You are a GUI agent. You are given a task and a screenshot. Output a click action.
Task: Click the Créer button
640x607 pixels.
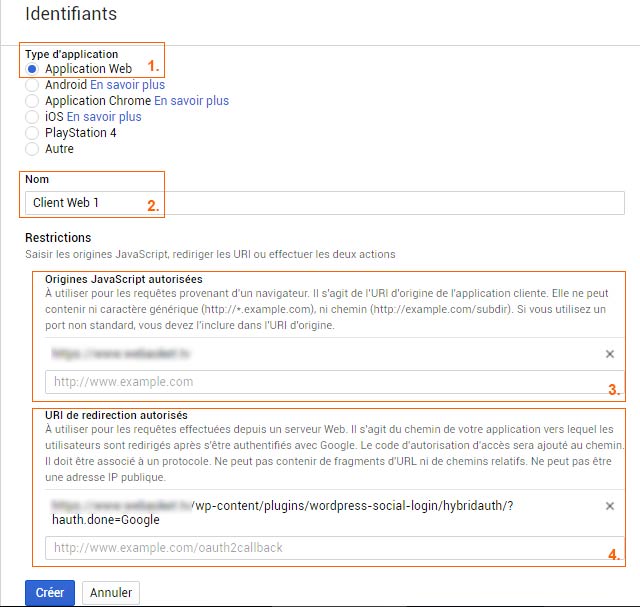coord(49,592)
